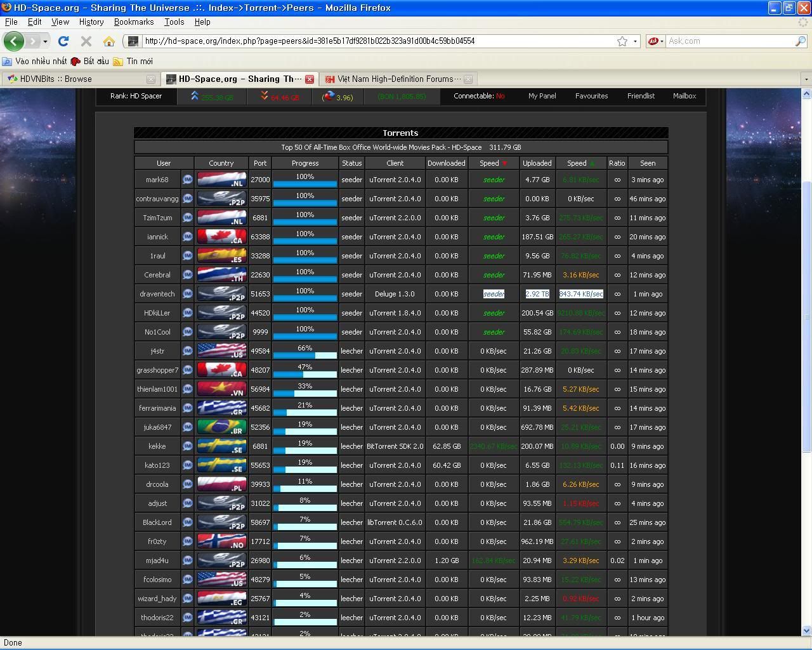Click the Ratio column header

[617, 163]
